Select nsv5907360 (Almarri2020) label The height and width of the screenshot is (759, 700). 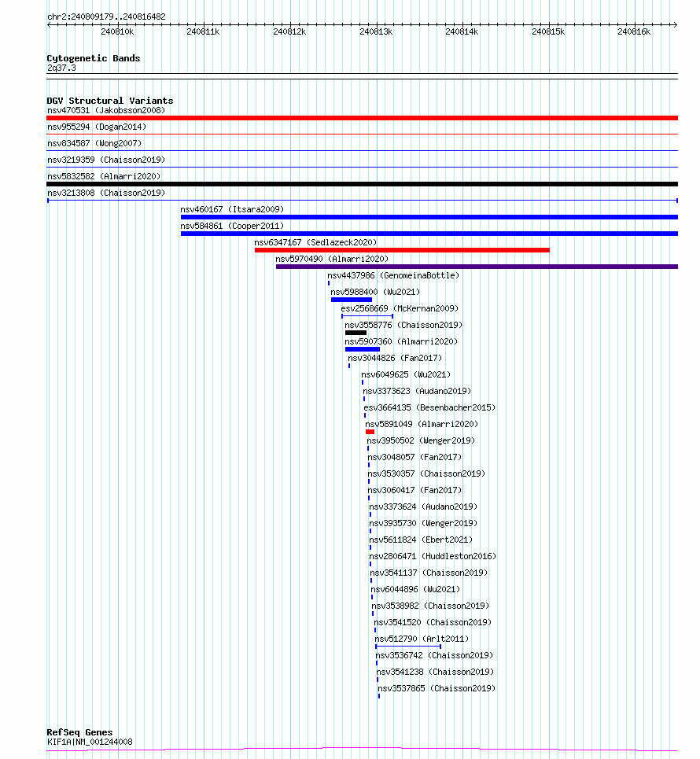coord(401,341)
